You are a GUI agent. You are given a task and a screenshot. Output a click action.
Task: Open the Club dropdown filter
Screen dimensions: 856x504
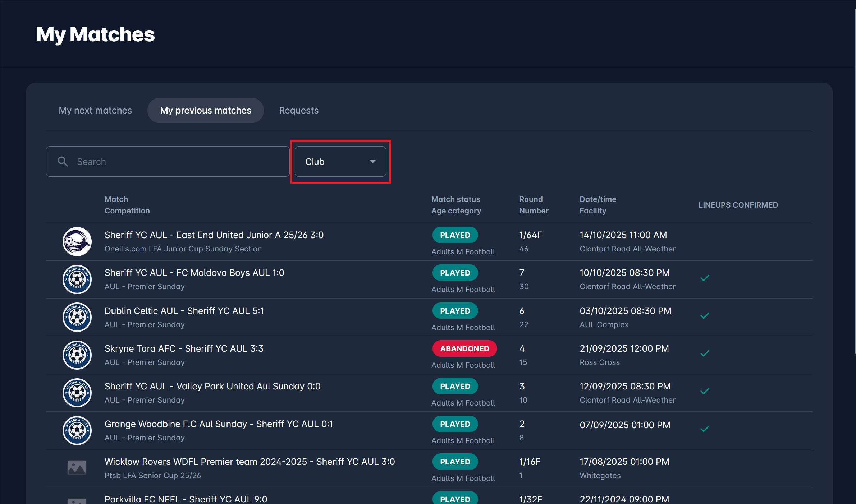[340, 162]
